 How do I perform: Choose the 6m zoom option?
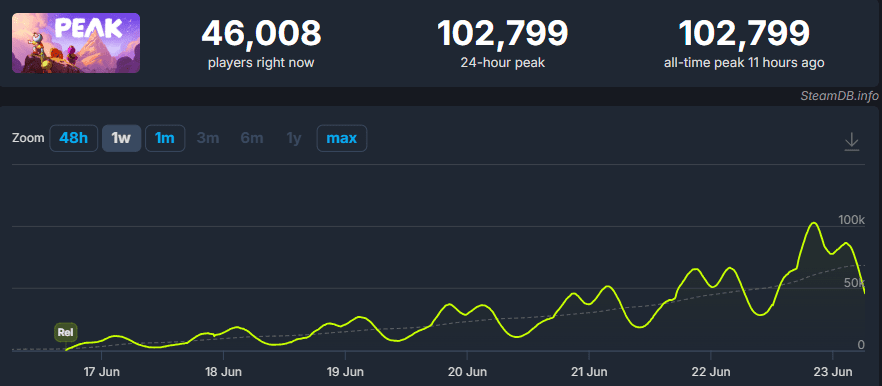(x=252, y=138)
